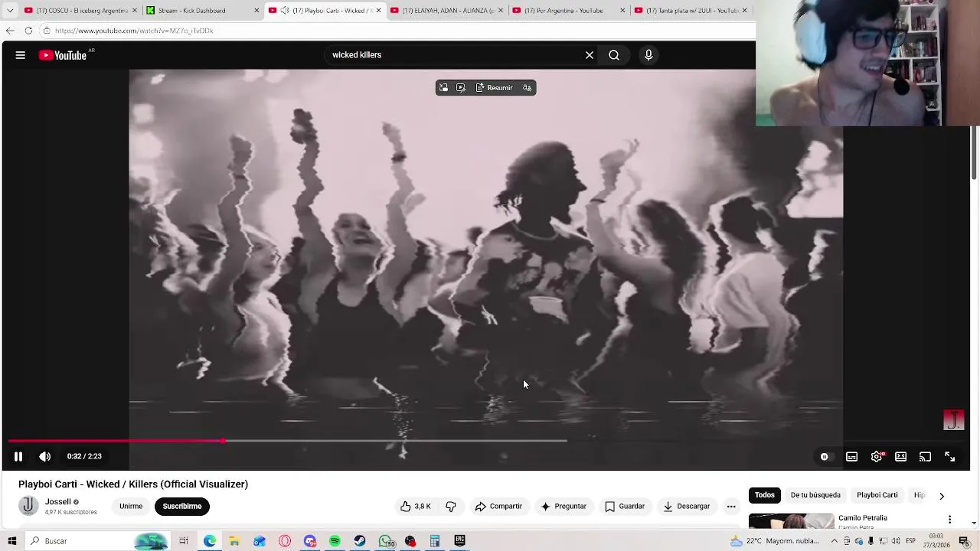Image resolution: width=980 pixels, height=551 pixels.
Task: Enter fullscreen mode
Action: (949, 457)
